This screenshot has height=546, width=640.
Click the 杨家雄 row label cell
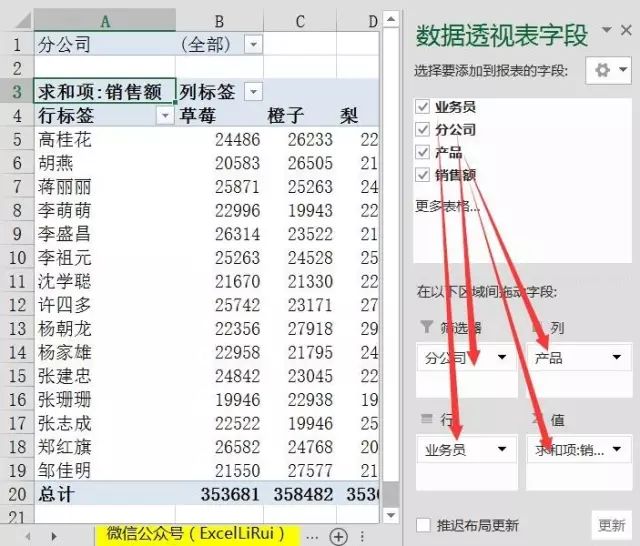point(105,353)
